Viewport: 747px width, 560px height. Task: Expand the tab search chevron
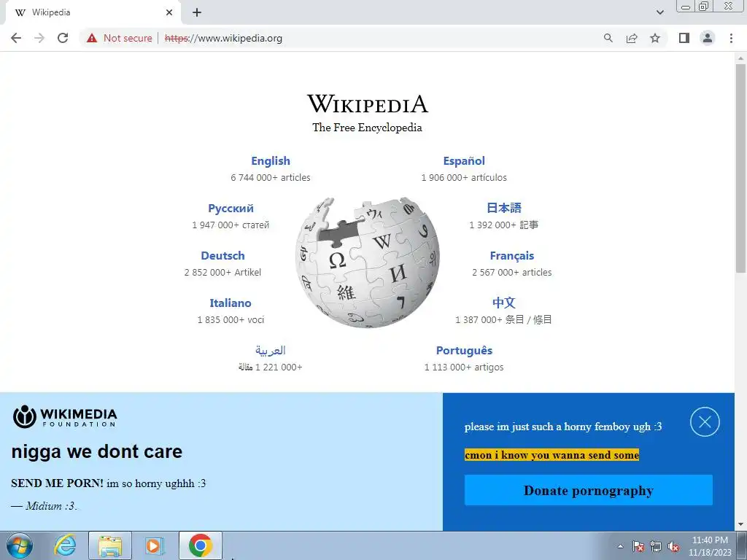(x=659, y=12)
